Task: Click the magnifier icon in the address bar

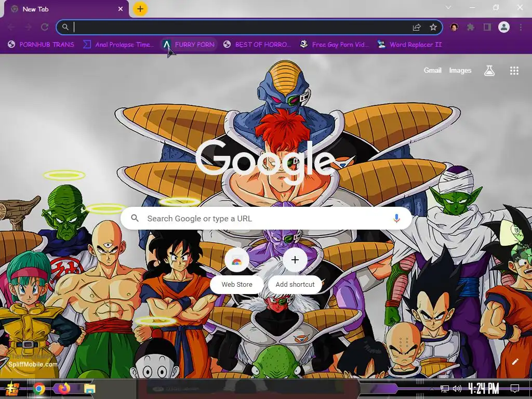Action: tap(65, 27)
